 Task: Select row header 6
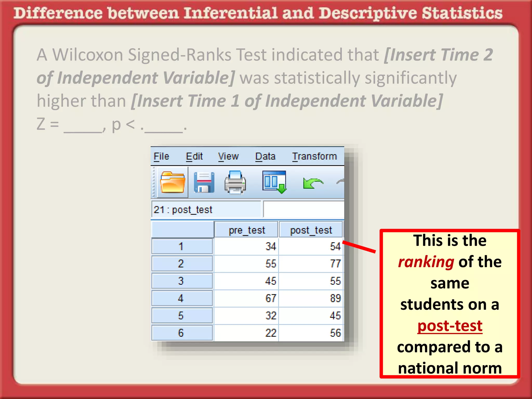coord(182,333)
